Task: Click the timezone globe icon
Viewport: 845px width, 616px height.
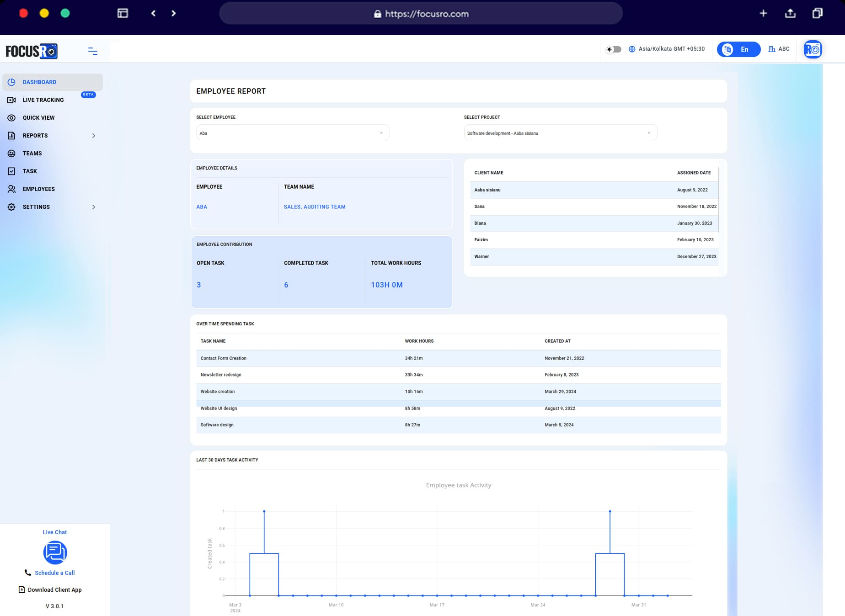Action: coord(632,48)
